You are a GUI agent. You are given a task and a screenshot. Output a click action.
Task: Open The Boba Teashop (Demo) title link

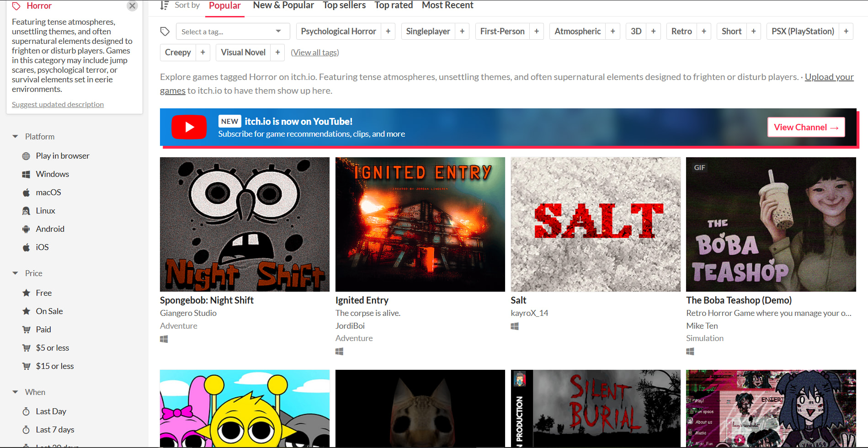pyautogui.click(x=739, y=300)
